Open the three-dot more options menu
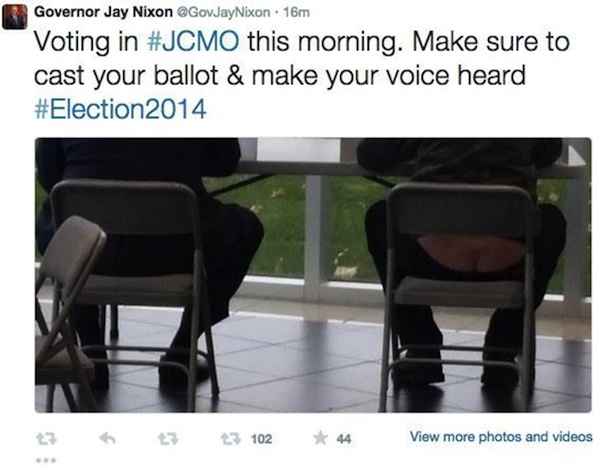This screenshot has width=600, height=470. click(46, 460)
